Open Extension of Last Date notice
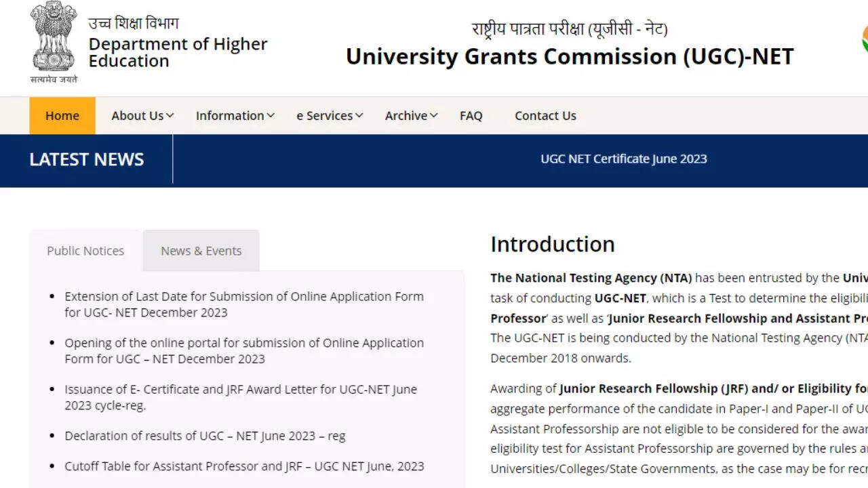Screen dimensions: 868x488 coord(243,304)
